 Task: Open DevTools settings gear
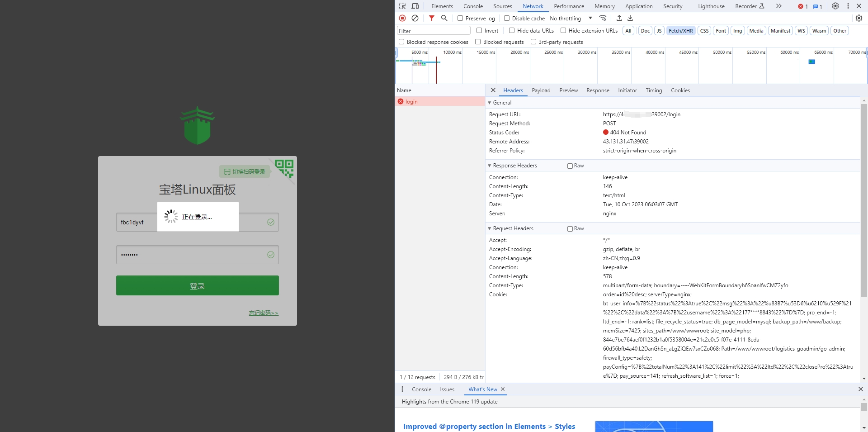tap(835, 6)
